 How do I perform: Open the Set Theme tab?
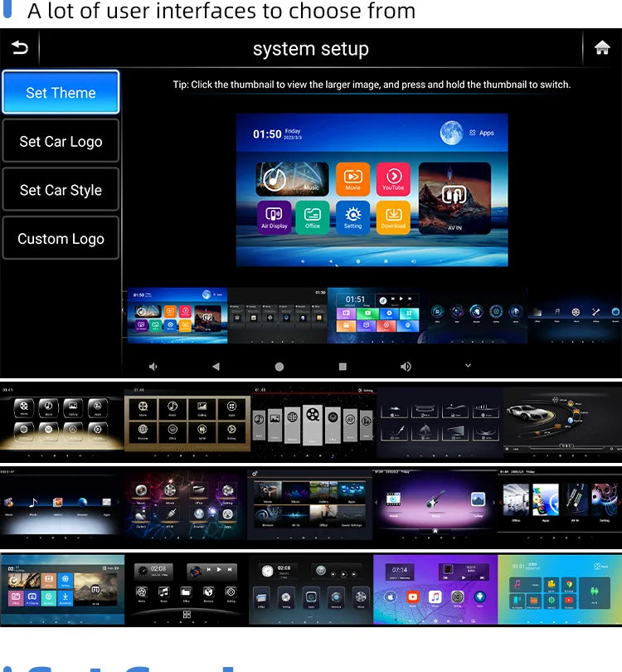point(61,92)
